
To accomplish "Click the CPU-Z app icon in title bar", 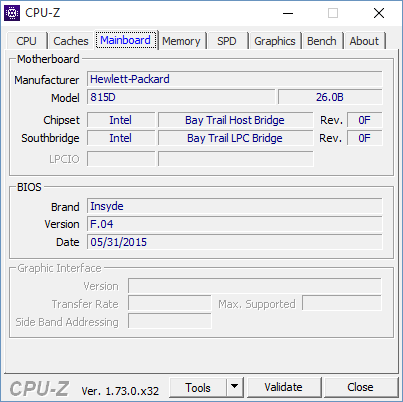I will point(12,13).
